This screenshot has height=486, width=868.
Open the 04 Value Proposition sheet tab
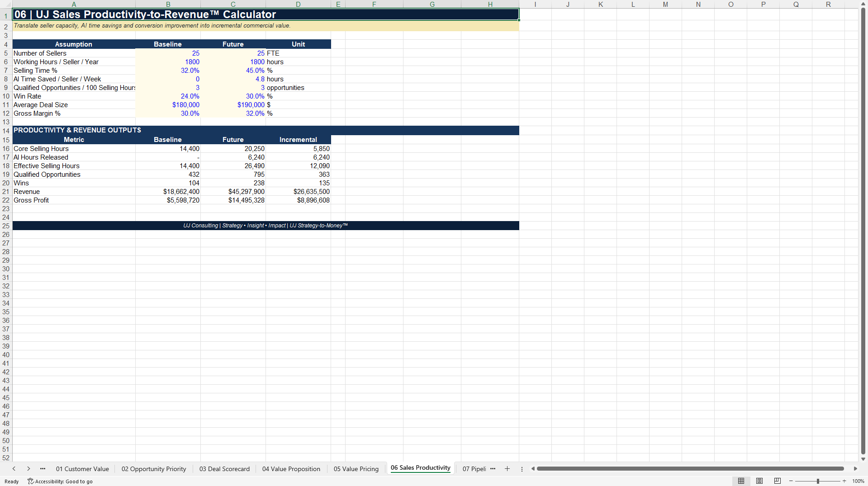[291, 469]
